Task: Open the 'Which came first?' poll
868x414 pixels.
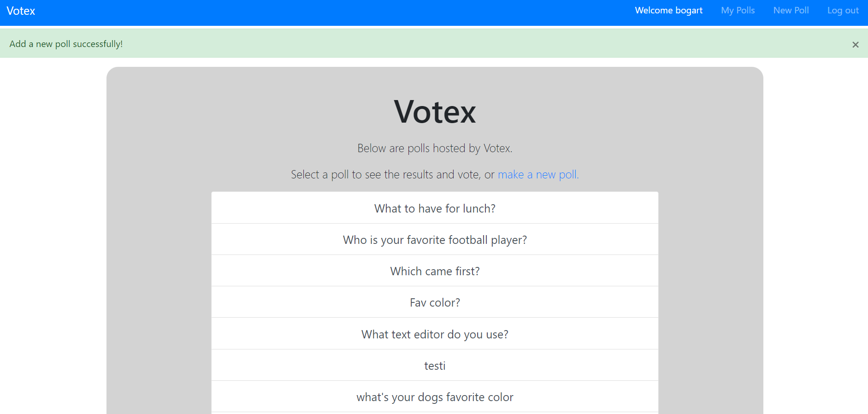Action: tap(435, 271)
